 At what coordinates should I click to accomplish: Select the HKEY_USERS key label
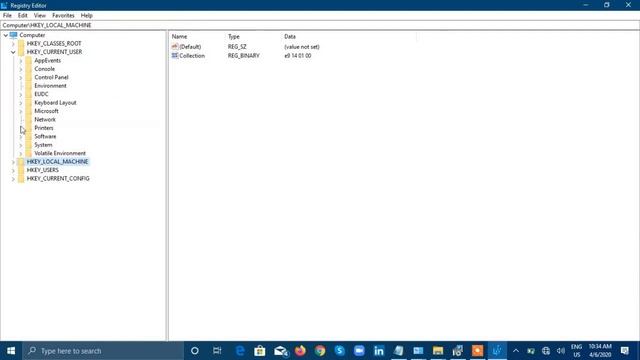pyautogui.click(x=42, y=170)
